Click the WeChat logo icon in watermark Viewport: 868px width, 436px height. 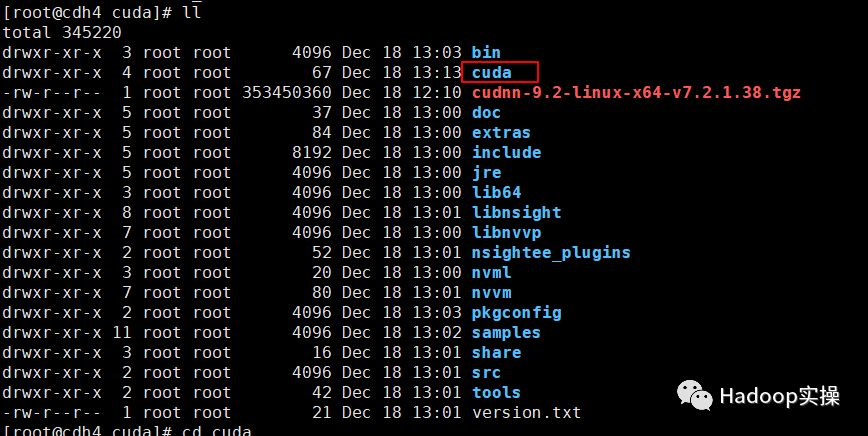695,395
